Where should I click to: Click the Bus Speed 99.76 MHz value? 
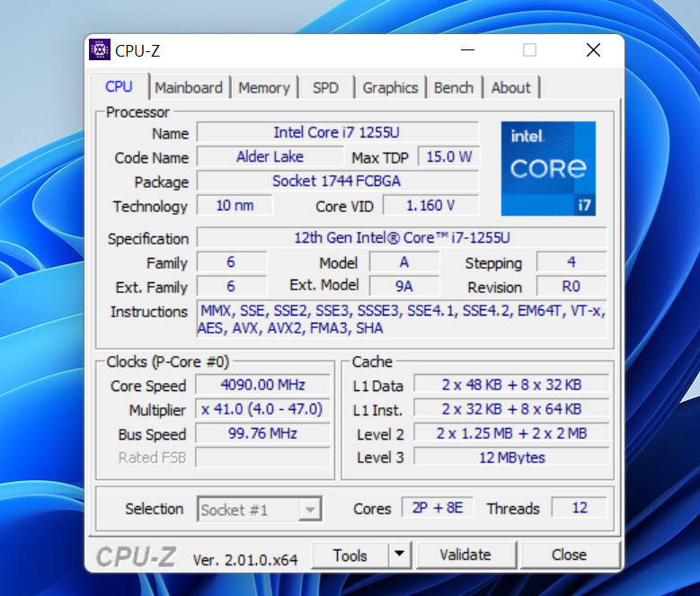point(262,433)
